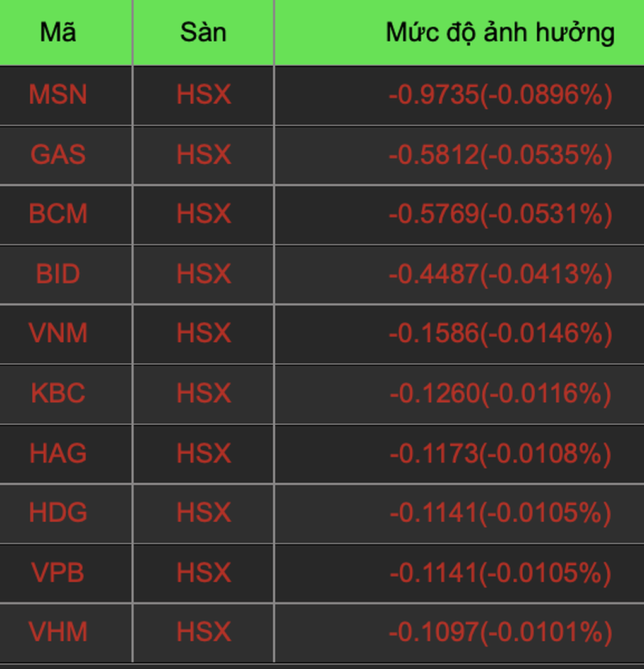Select the HDG ticker symbol
The width and height of the screenshot is (644, 669).
point(58,512)
